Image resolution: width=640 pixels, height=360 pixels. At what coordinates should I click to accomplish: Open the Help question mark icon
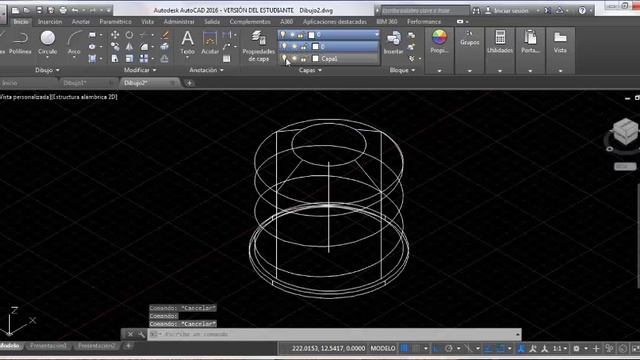[582, 11]
